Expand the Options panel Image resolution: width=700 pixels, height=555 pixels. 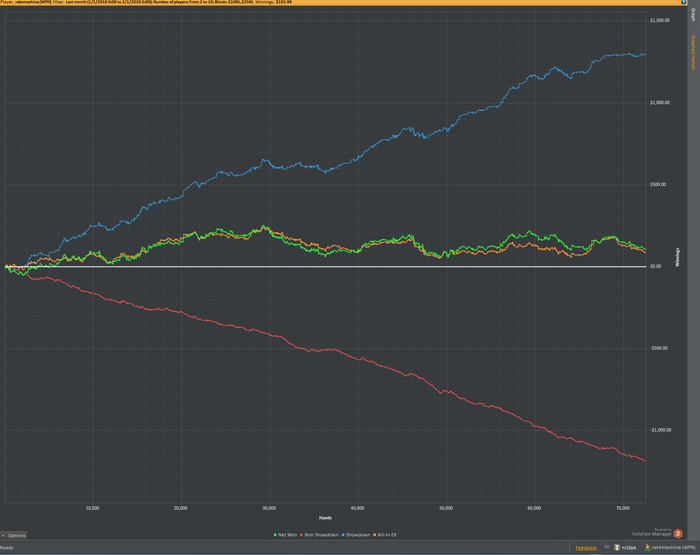pyautogui.click(x=13, y=535)
